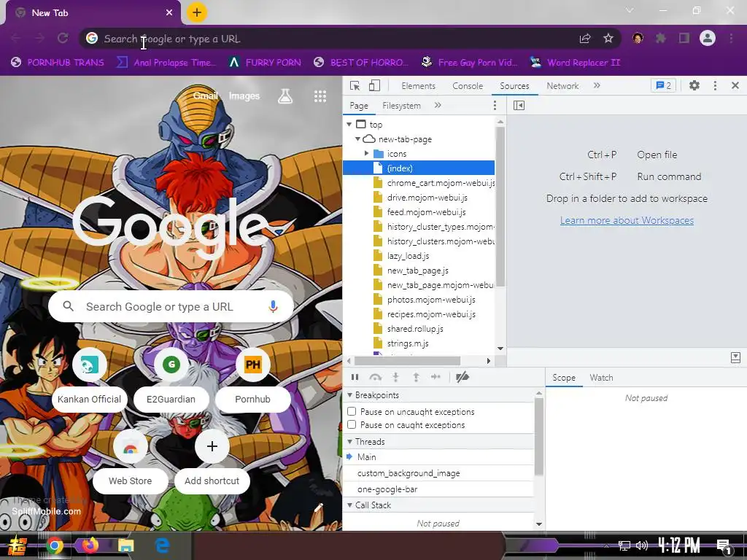Screen dimensions: 747x560
Task: Open DevTools settings gear
Action: coord(694,86)
